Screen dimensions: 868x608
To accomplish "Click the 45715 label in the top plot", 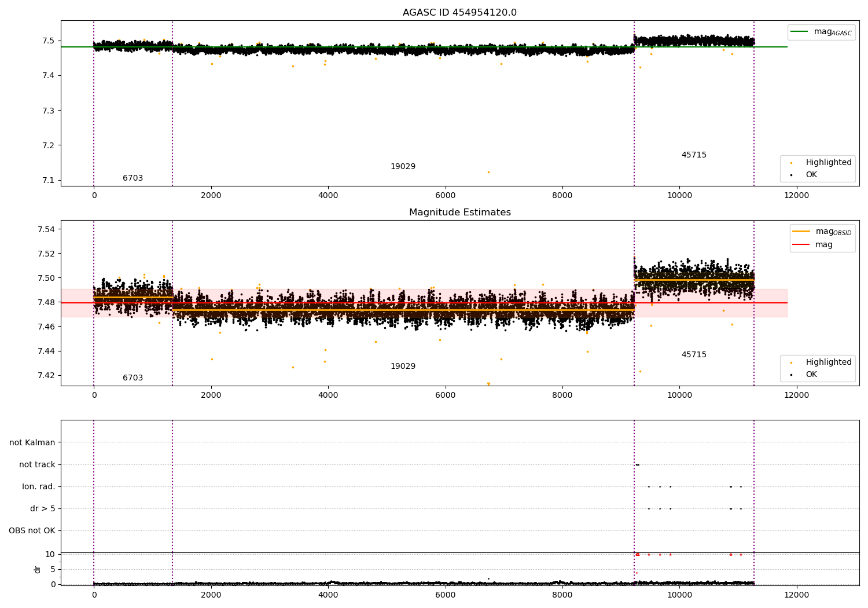I will pos(694,155).
